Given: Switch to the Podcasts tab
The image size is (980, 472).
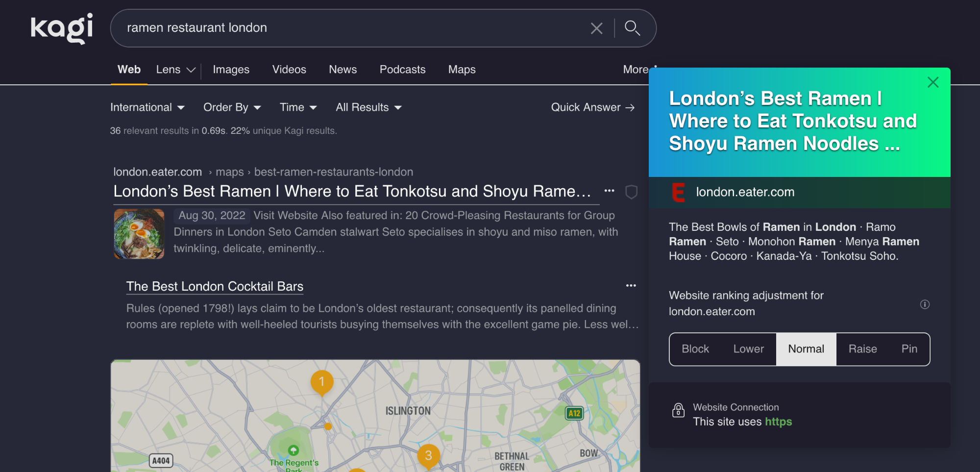Looking at the screenshot, I should coord(402,70).
